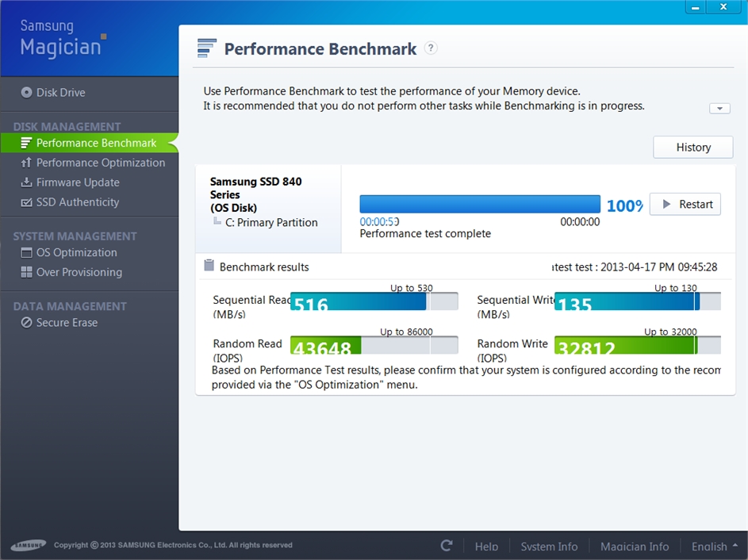Click 'Up to 86000' label

click(406, 332)
